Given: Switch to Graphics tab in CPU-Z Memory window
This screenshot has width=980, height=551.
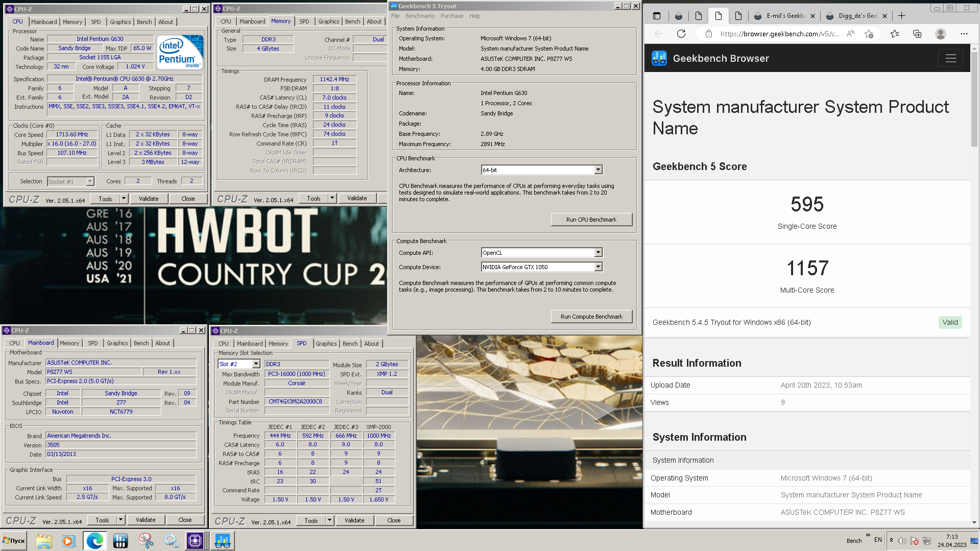Looking at the screenshot, I should [328, 21].
